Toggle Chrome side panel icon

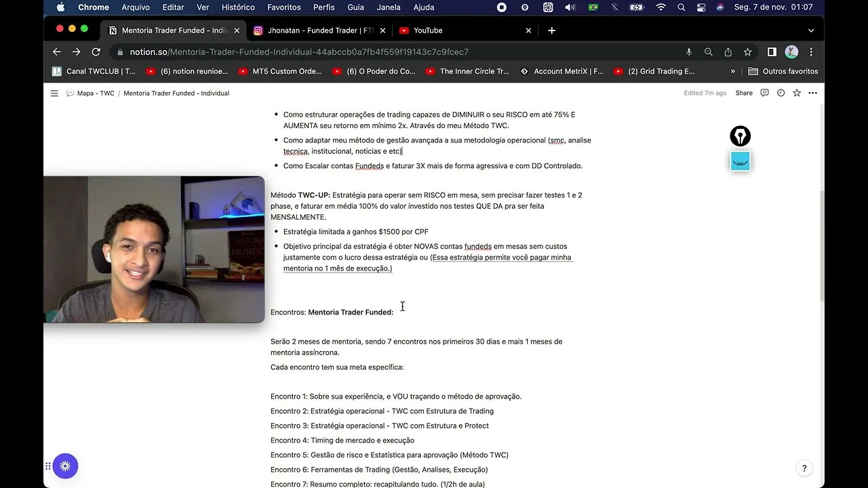click(x=772, y=52)
